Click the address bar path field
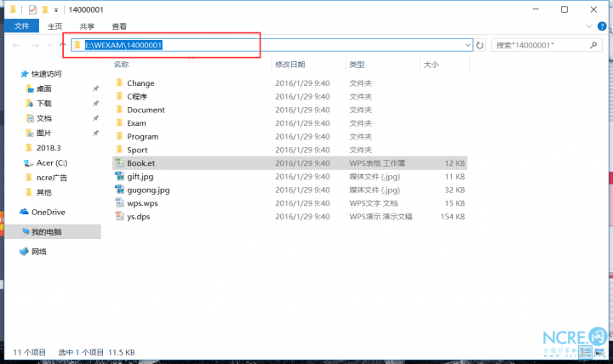This screenshot has width=613, height=364. tap(272, 45)
